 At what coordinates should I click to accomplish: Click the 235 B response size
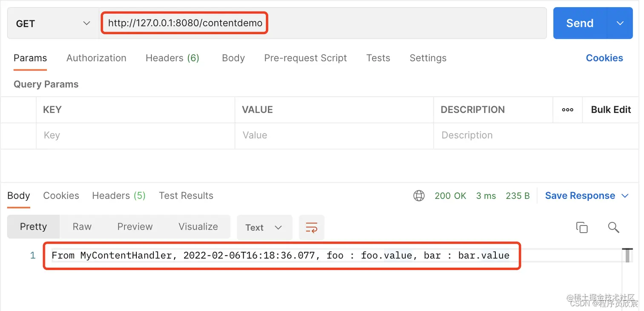(x=517, y=196)
